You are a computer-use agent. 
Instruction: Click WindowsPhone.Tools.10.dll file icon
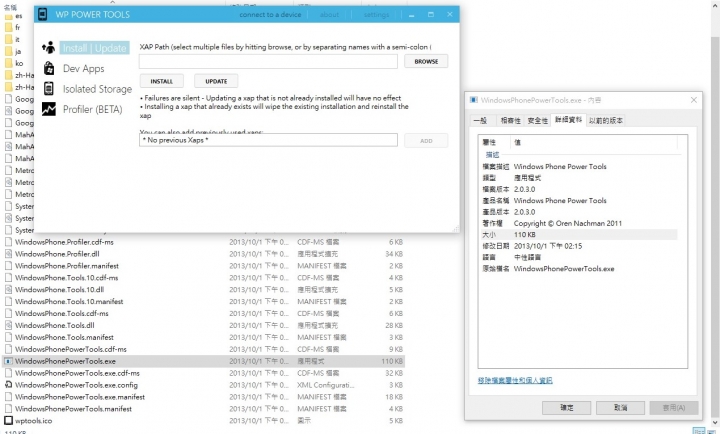(8, 289)
